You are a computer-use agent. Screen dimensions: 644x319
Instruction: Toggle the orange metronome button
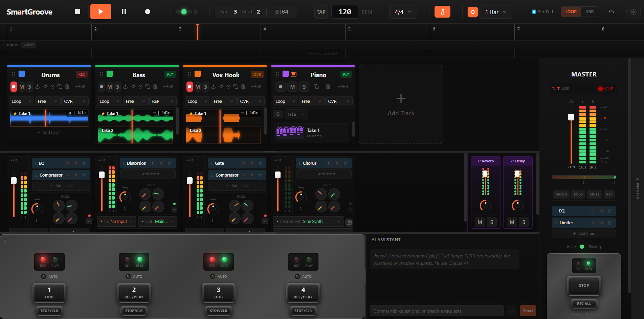point(442,12)
